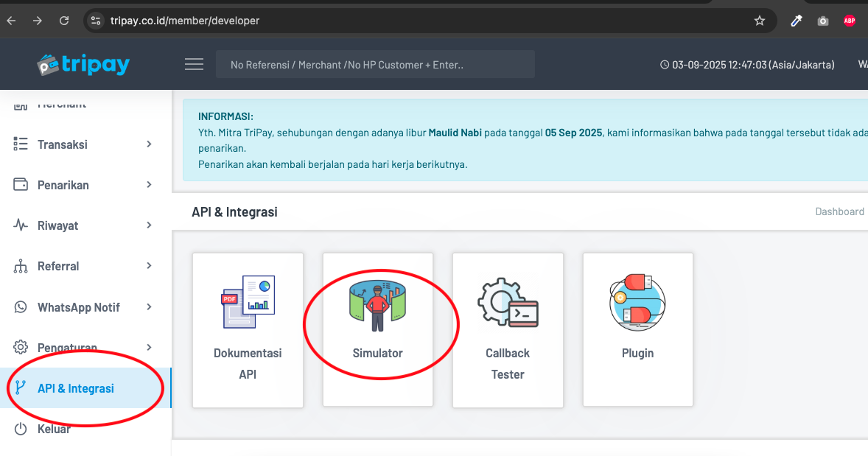Click the browser reload icon
The image size is (868, 456).
click(x=64, y=21)
